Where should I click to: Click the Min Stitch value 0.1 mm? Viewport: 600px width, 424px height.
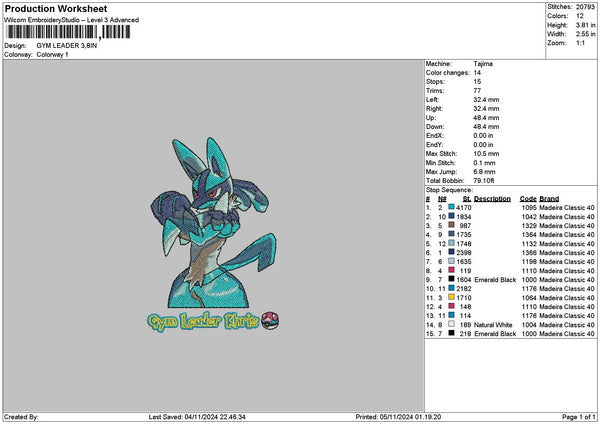click(x=484, y=163)
